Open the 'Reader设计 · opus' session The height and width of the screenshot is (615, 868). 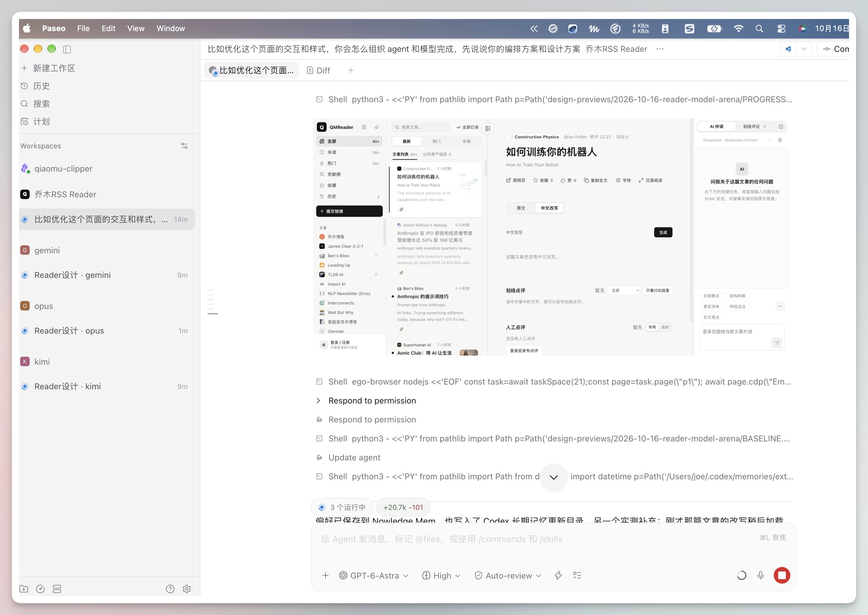(107, 331)
